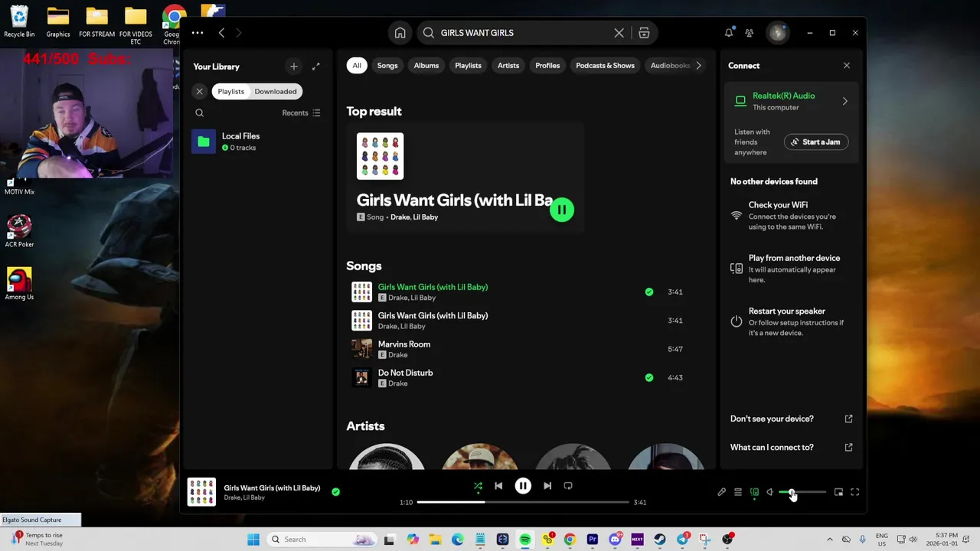
Task: Select the Playlists search filter chip
Action: [468, 66]
